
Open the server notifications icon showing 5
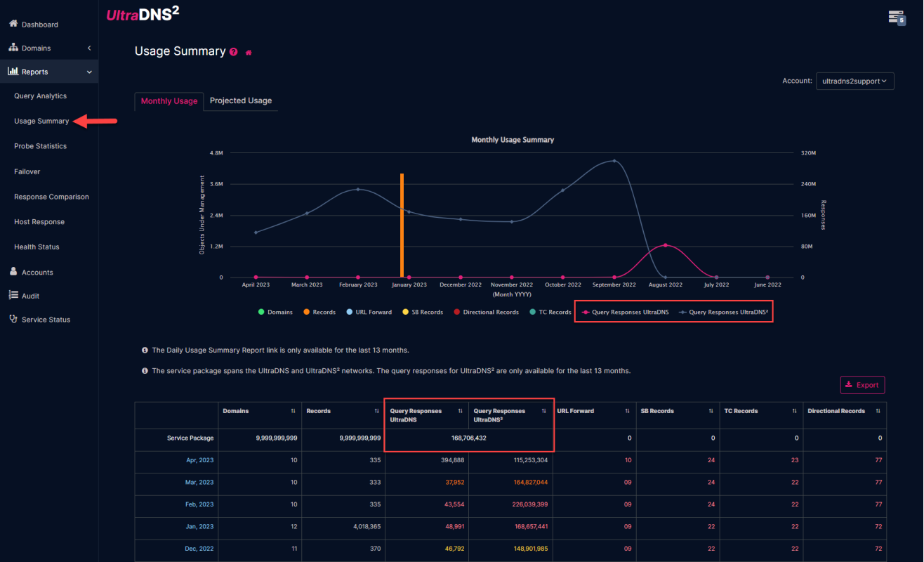(897, 18)
